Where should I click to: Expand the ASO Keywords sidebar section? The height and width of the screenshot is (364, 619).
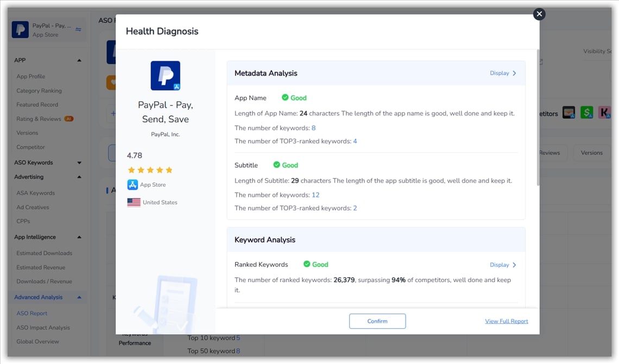tap(79, 163)
